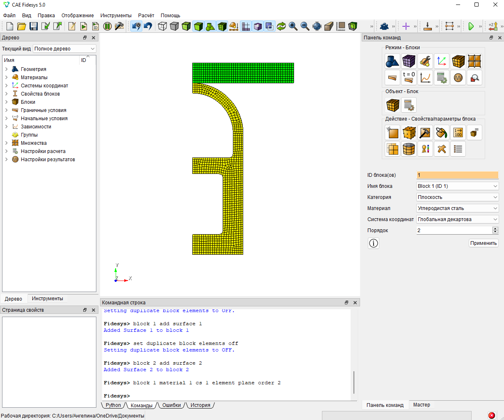Open a file using the yellow folder icon
Screen dimensions: 504x420
pos(22,26)
